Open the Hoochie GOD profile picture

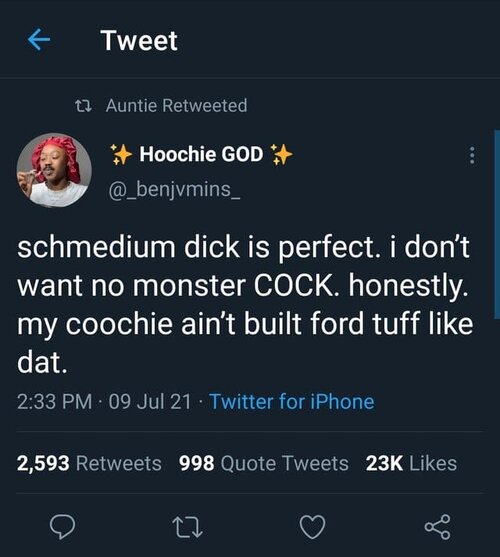pyautogui.click(x=54, y=170)
